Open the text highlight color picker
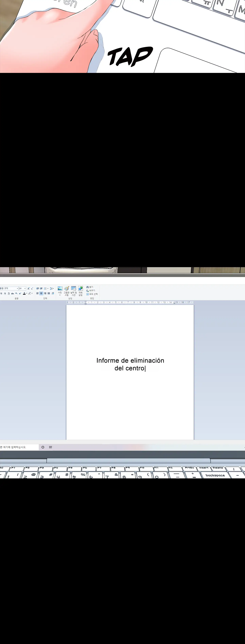This screenshot has height=644, width=245. click(x=32, y=294)
